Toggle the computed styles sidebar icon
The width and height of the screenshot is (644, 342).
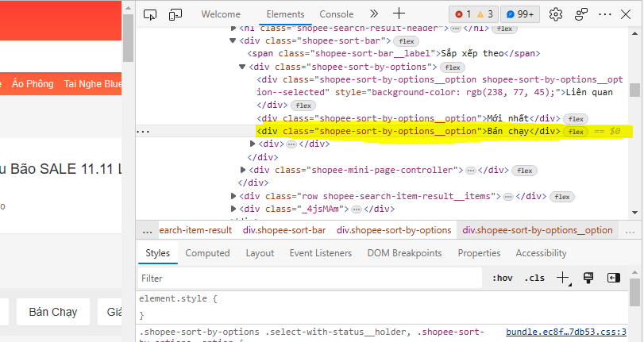pos(613,278)
